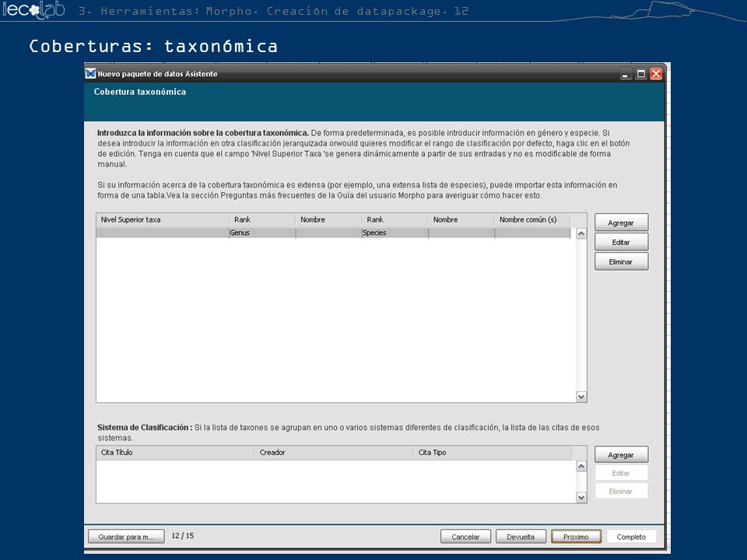Click citation list scrollbar up arrow
Image resolution: width=747 pixels, height=560 pixels.
click(x=581, y=466)
